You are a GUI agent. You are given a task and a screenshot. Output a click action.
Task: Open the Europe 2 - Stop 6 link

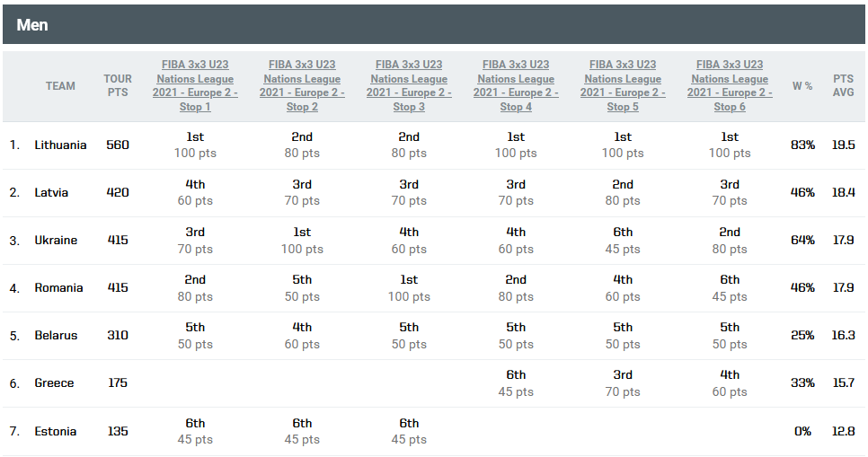pos(730,86)
